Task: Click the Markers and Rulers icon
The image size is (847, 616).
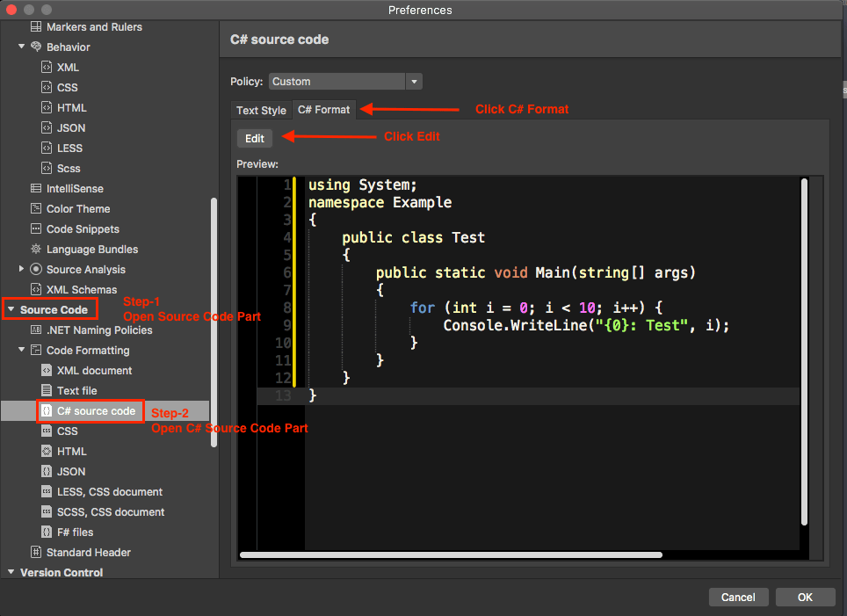Action: tap(36, 26)
